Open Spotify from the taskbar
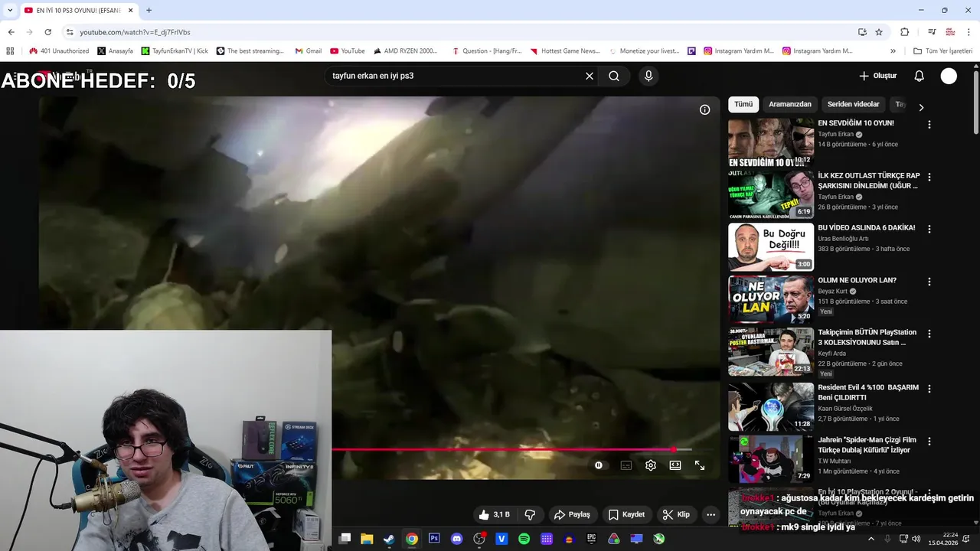Image resolution: width=980 pixels, height=551 pixels. click(x=524, y=539)
